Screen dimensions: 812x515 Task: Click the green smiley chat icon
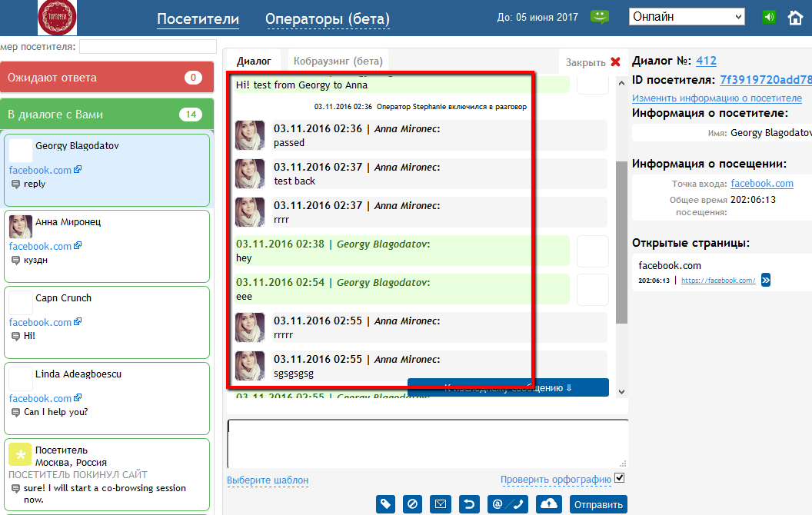600,17
